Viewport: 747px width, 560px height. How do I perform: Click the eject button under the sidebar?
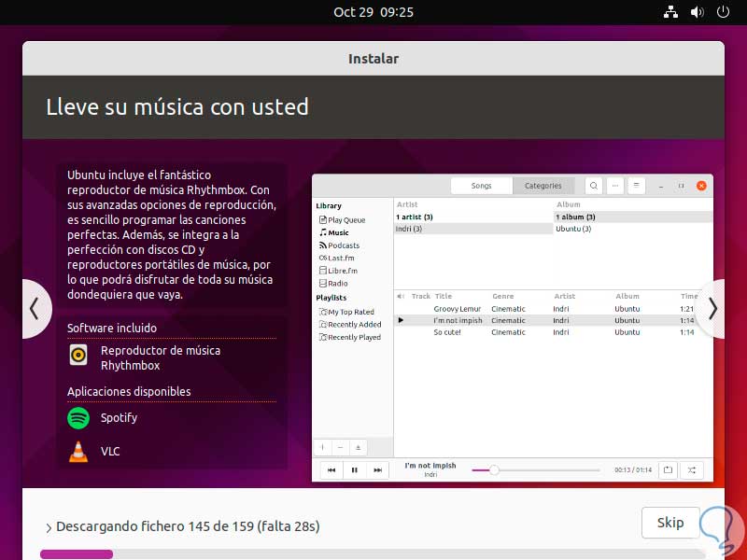(359, 448)
